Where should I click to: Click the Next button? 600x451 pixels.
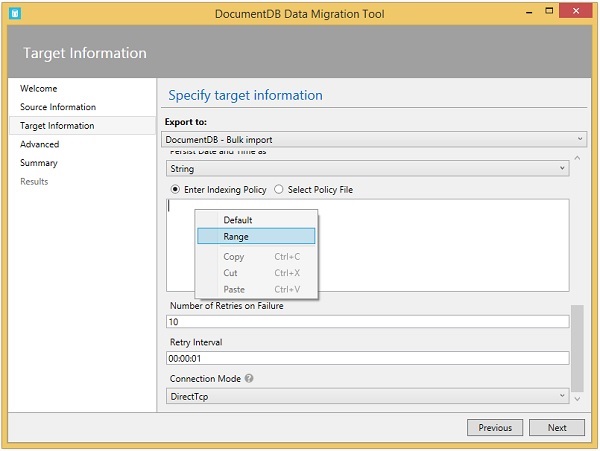pos(557,427)
